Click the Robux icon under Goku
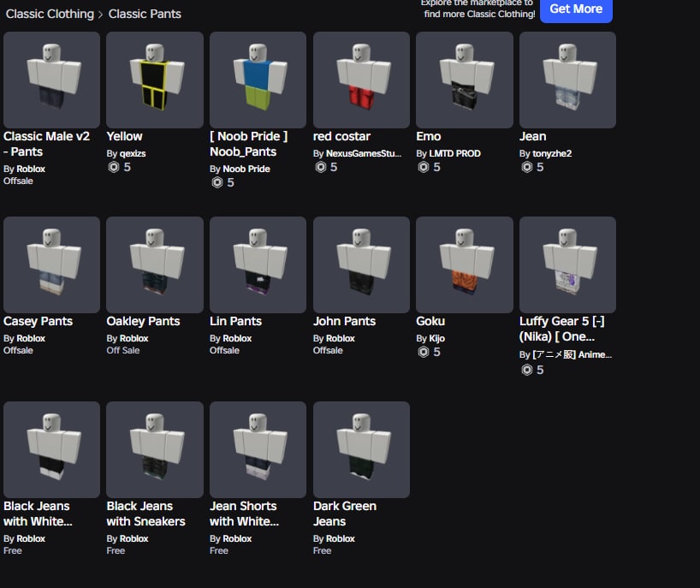The height and width of the screenshot is (588, 700). tap(424, 352)
